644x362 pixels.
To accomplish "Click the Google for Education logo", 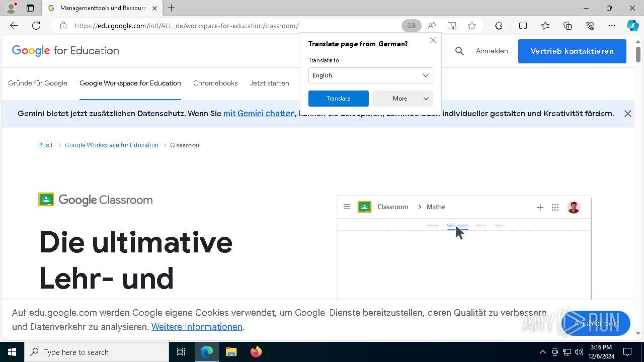I will click(x=65, y=51).
